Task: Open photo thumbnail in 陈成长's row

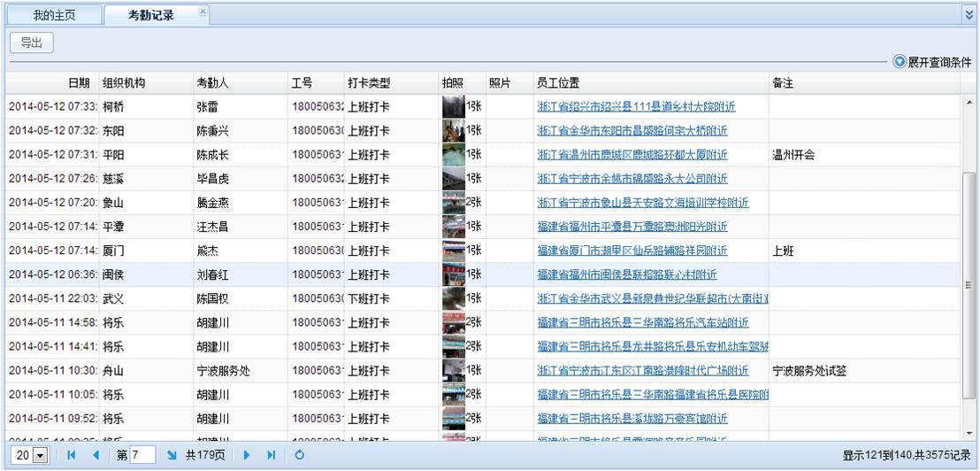Action: [453, 155]
